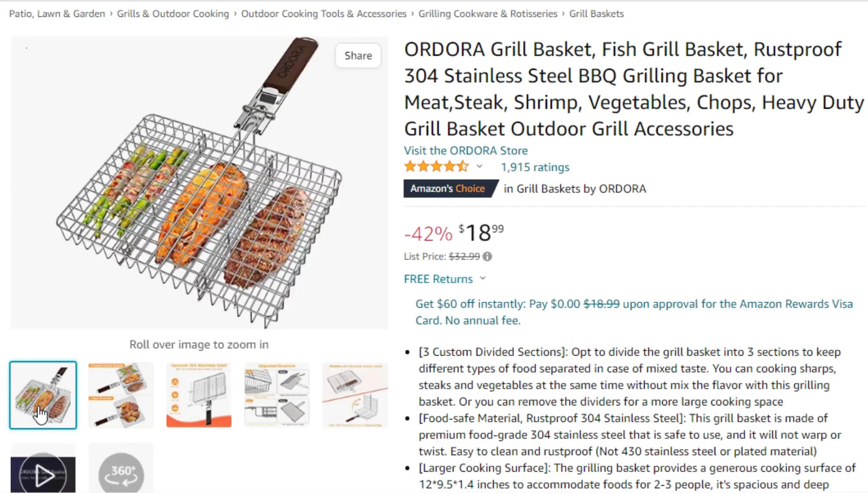Select the third orange-themed product thumbnail
Image resolution: width=868 pixels, height=493 pixels.
[199, 395]
